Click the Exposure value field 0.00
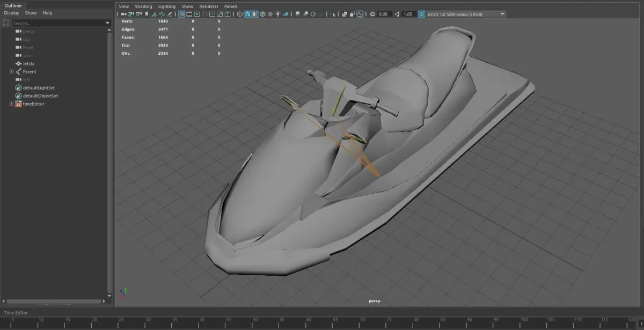The image size is (644, 330). [384, 14]
